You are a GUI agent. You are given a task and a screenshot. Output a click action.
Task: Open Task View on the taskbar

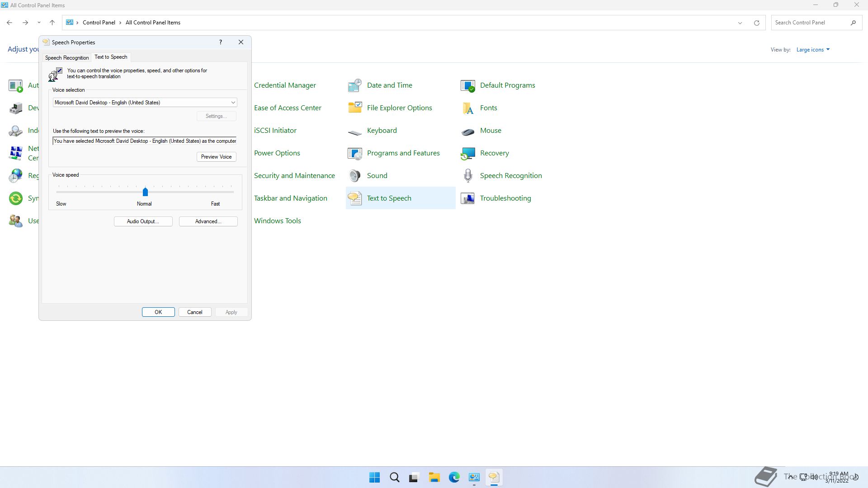[414, 477]
